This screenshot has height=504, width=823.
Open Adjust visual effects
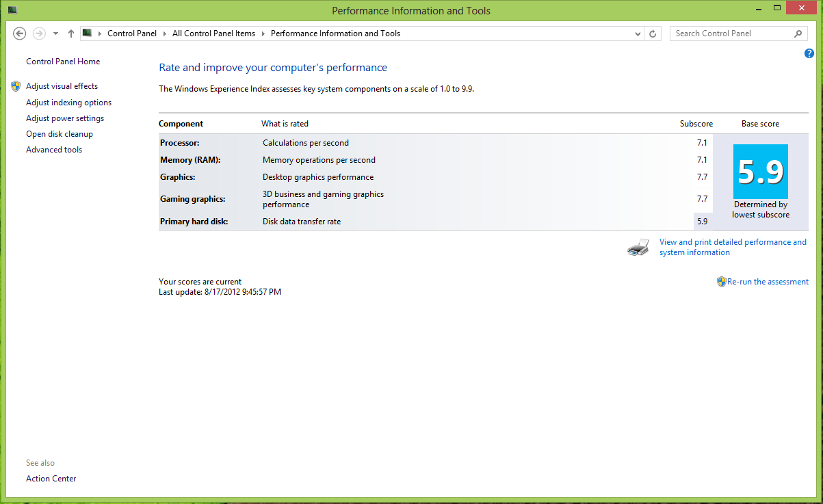click(x=62, y=86)
